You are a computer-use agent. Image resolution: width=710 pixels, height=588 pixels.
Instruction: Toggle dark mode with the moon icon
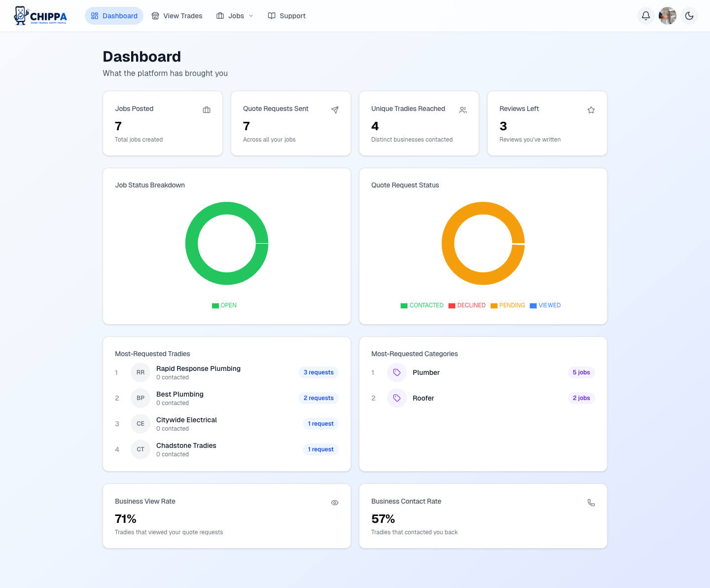689,16
